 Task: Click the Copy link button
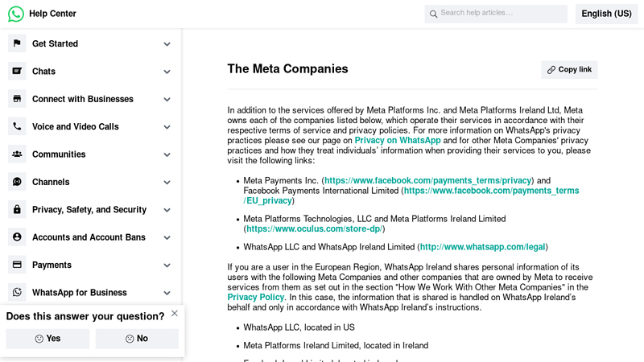pos(569,70)
